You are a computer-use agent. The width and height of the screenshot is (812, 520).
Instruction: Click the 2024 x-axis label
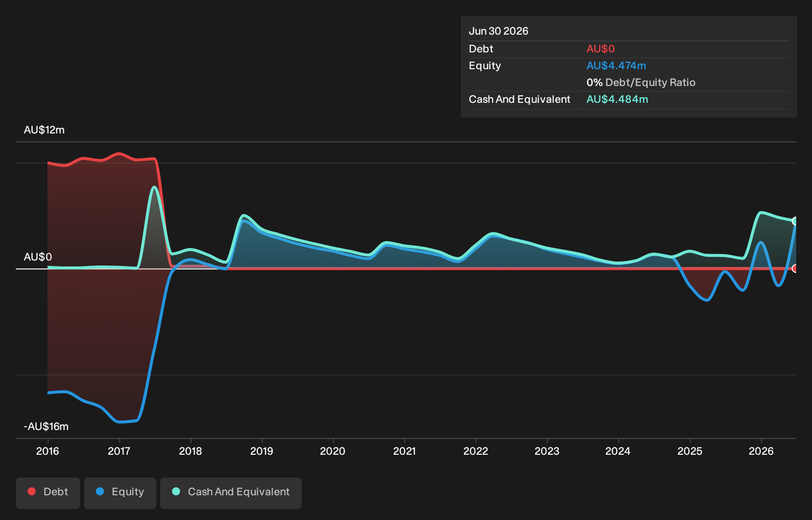coord(618,451)
